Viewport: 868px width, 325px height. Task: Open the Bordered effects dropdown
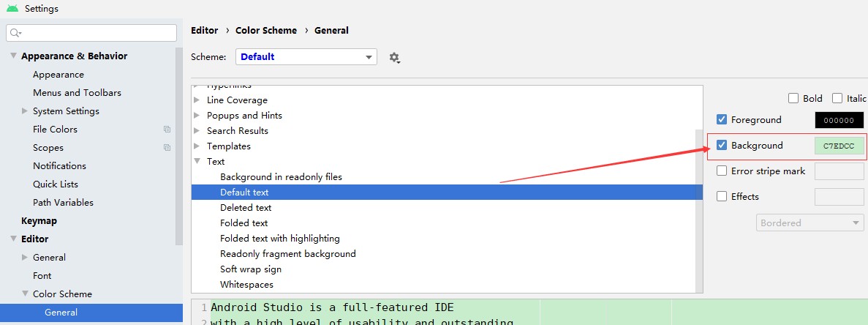tap(809, 223)
